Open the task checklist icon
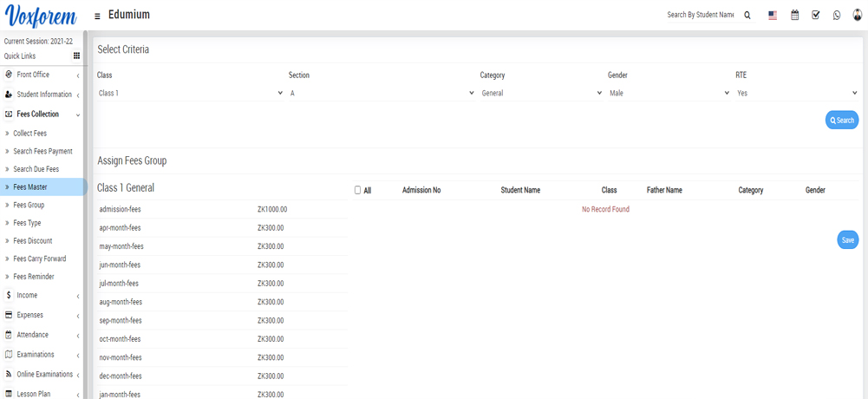 pyautogui.click(x=815, y=16)
